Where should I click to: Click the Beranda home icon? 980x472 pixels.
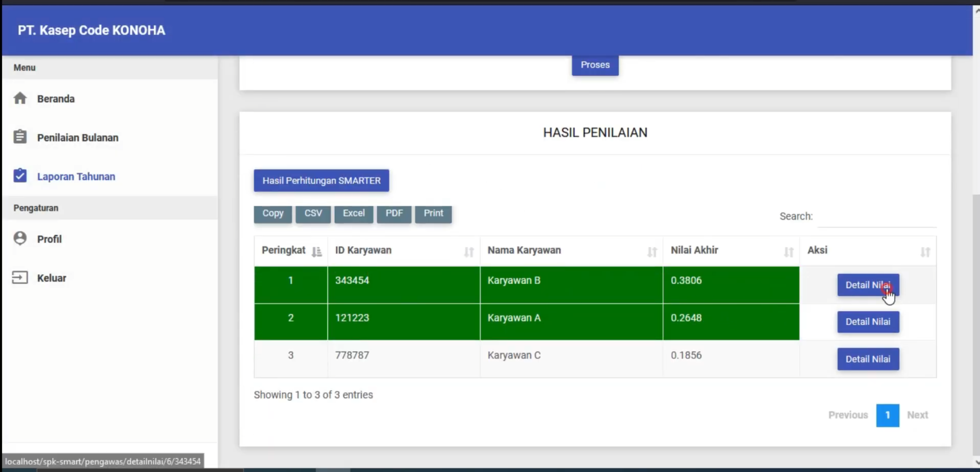20,98
